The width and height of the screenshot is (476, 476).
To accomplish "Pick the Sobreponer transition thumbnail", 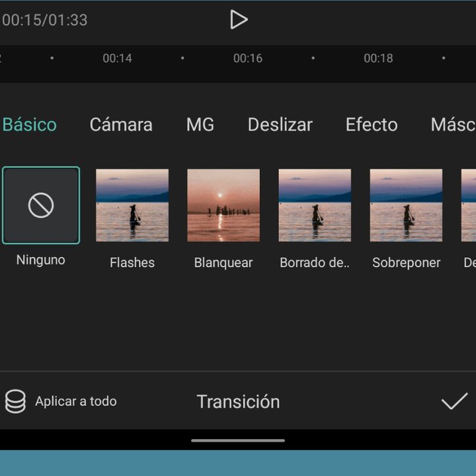I will click(406, 205).
